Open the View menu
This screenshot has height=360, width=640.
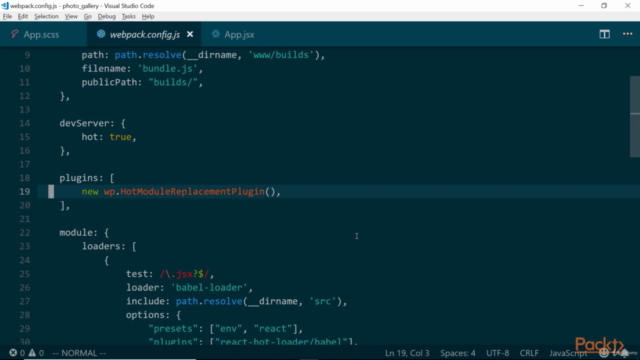pyautogui.click(x=71, y=16)
